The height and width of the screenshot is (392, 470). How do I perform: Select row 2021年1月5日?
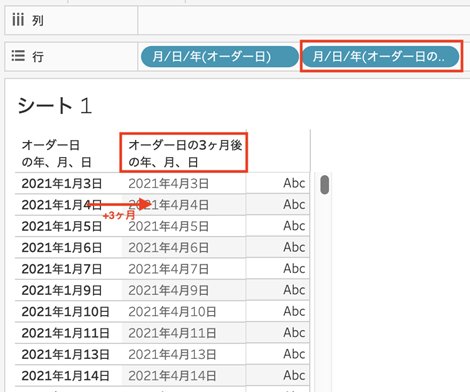(x=62, y=226)
